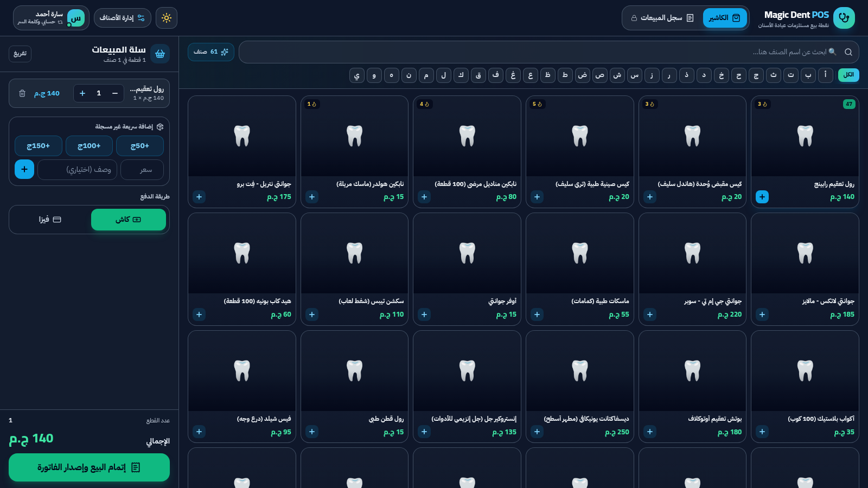Decrease quantity of رول تعقيم in cart
This screenshot has height=488, width=868.
115,93
